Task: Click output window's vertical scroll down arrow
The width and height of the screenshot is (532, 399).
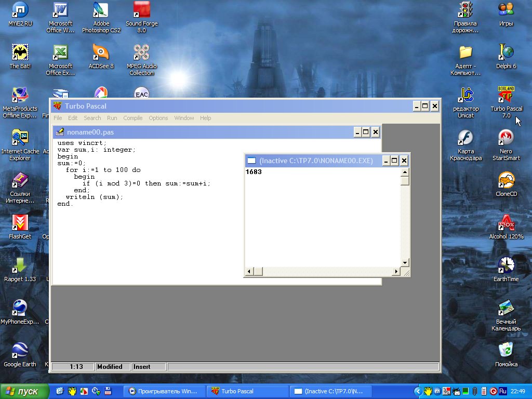Action: [x=404, y=263]
